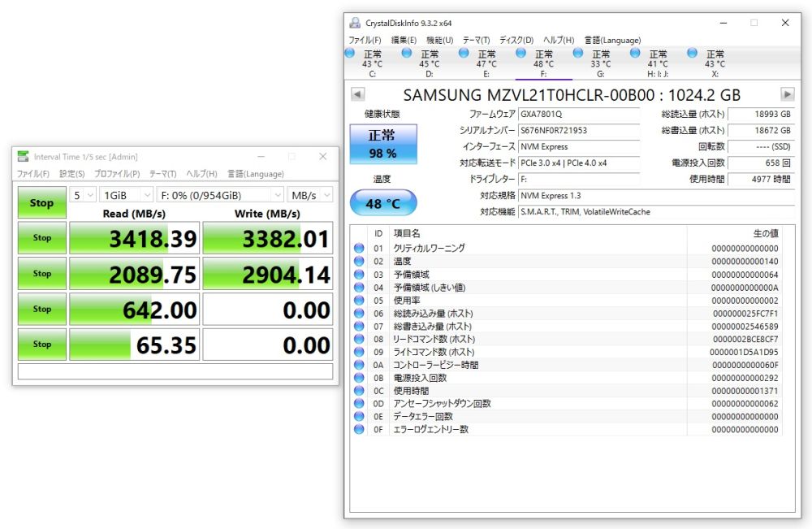Viewport: 812px width, 529px height.
Task: Open ヘルプ(H) menu in CrystalDiskInfo
Action: pos(559,40)
